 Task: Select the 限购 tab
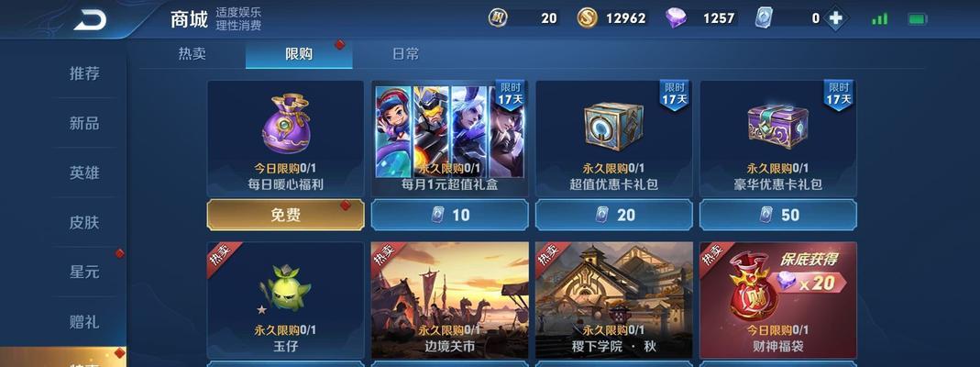[x=299, y=54]
